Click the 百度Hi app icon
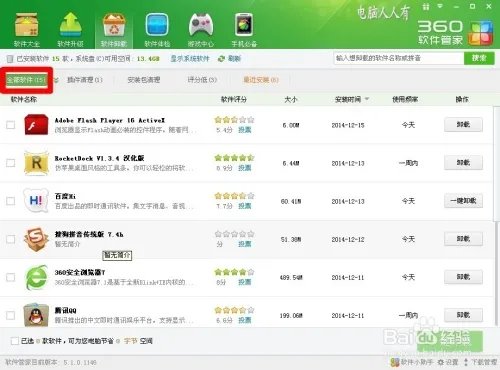The image size is (500, 370). (36, 201)
